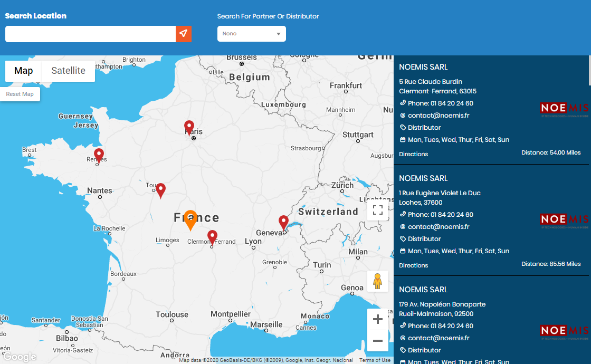Click phone number in Loches card
The image size is (591, 364).
point(452,214)
